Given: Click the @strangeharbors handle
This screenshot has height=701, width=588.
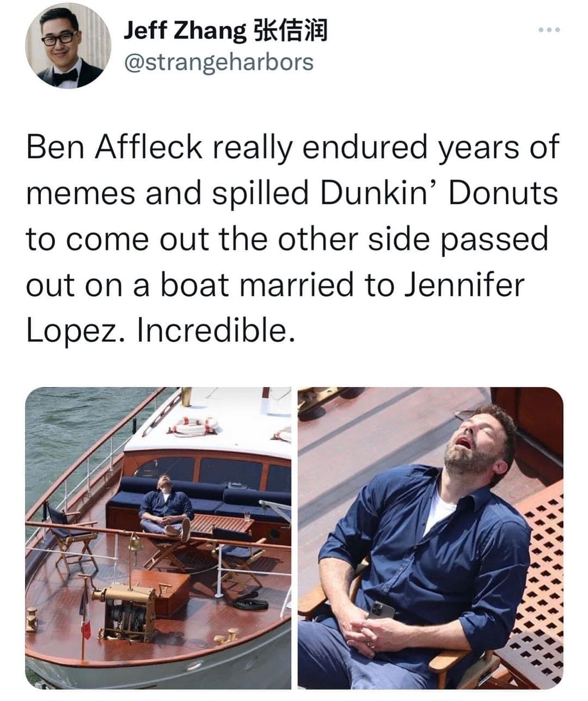Looking at the screenshot, I should pyautogui.click(x=219, y=62).
